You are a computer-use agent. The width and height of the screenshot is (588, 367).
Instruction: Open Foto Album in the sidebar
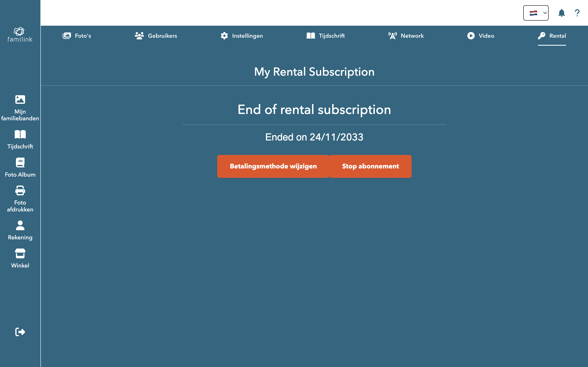20,167
